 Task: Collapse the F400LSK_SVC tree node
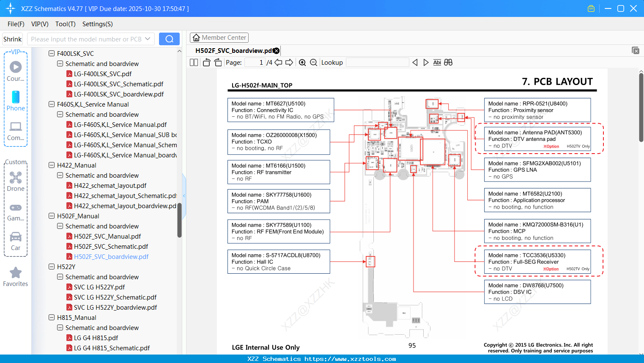click(x=52, y=53)
